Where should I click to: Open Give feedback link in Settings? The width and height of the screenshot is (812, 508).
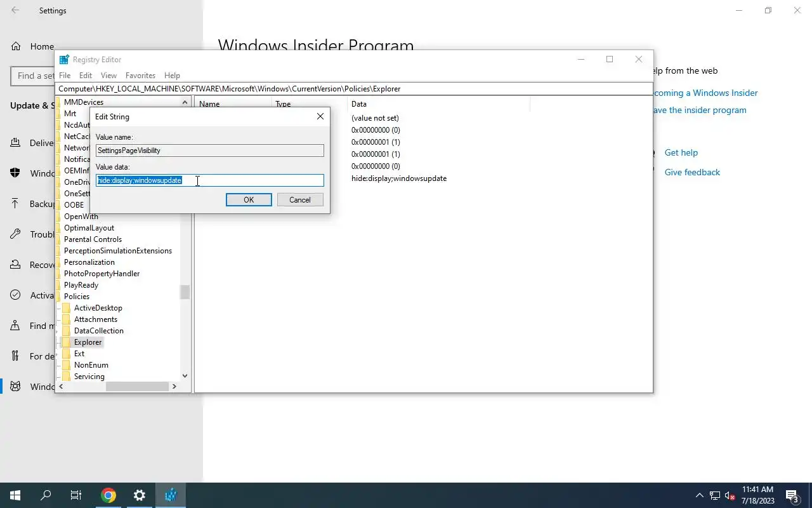[x=692, y=172]
